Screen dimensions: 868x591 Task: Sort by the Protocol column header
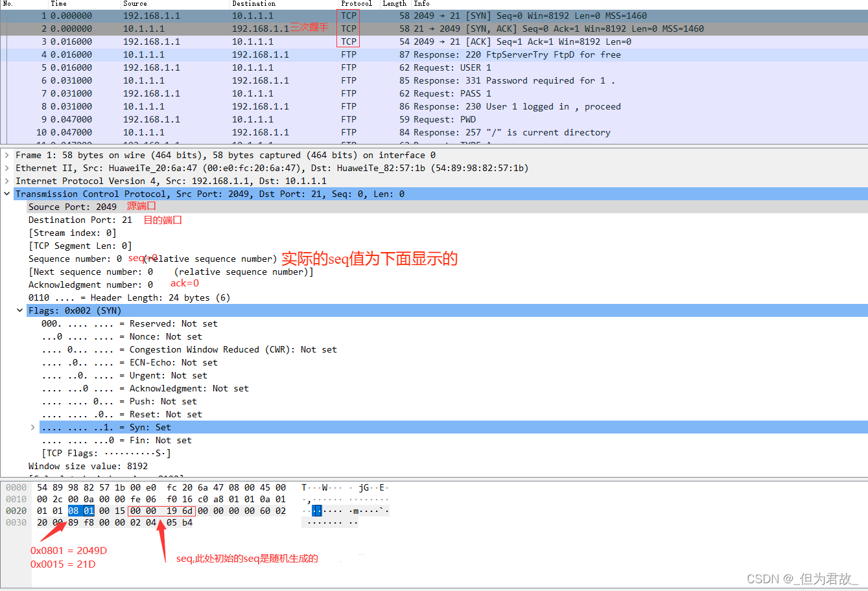tap(357, 4)
